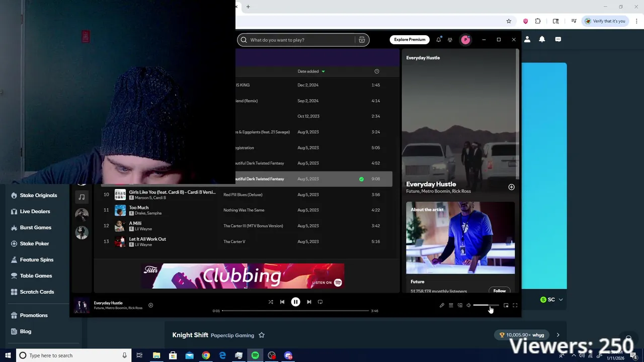Open the Spotify mini player icon
The height and width of the screenshot is (362, 644).
pos(506,305)
